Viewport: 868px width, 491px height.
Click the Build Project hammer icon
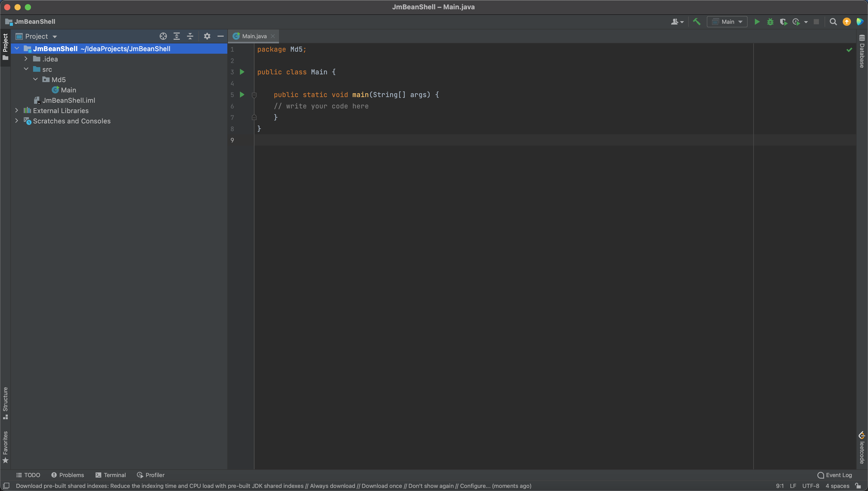696,22
